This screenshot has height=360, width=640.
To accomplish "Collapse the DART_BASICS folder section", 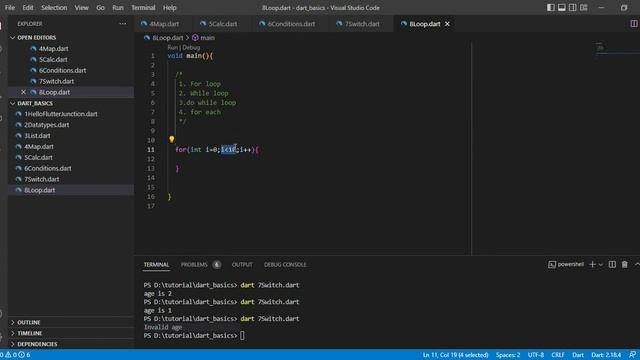I will coord(71,103).
